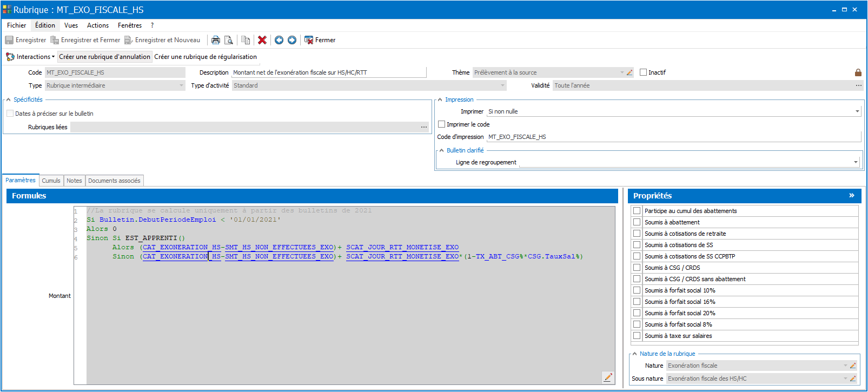Click the Fermer close button
Viewport: 868px width, 392px height.
320,40
